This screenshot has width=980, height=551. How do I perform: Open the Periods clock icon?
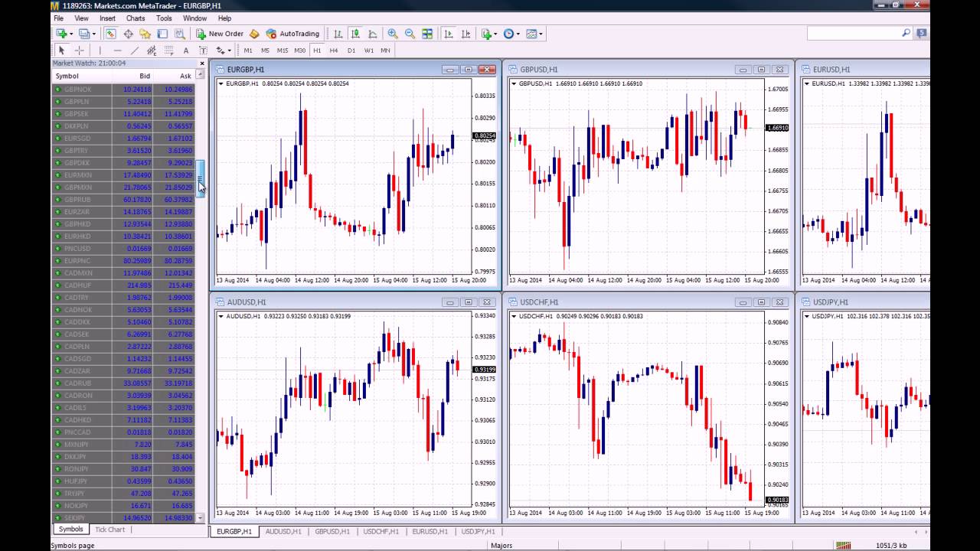(x=508, y=34)
